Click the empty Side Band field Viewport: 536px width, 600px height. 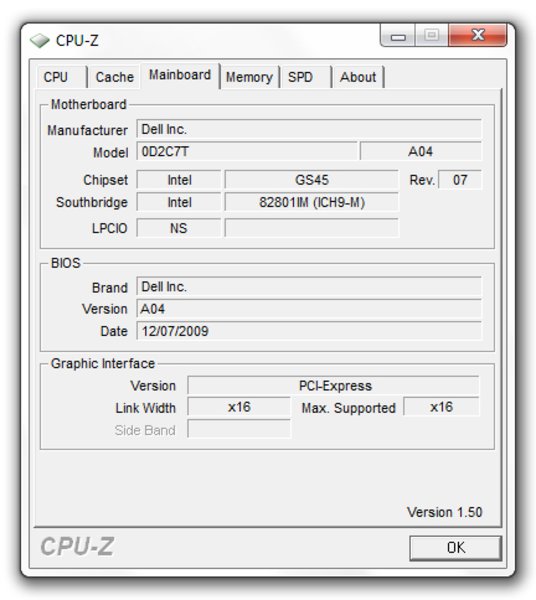(x=239, y=429)
